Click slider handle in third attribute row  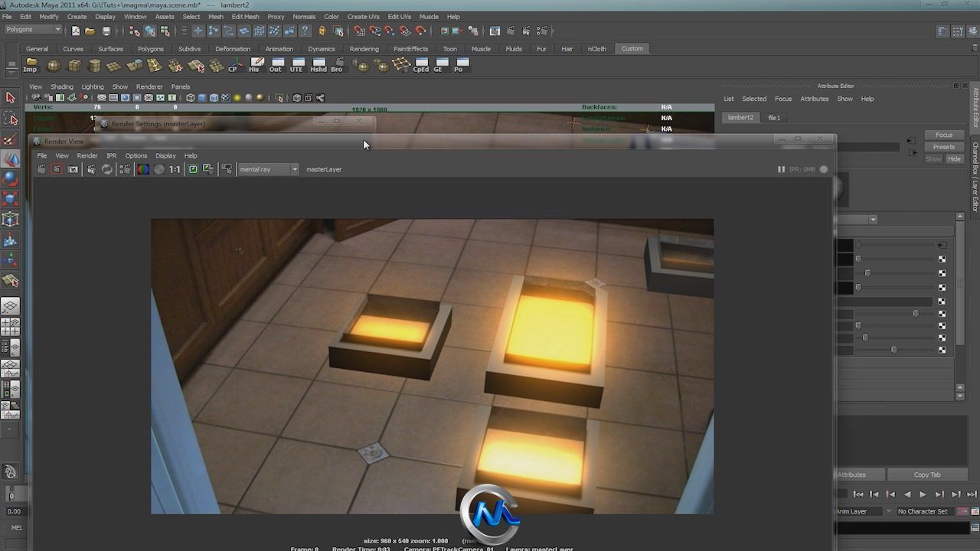coord(867,273)
